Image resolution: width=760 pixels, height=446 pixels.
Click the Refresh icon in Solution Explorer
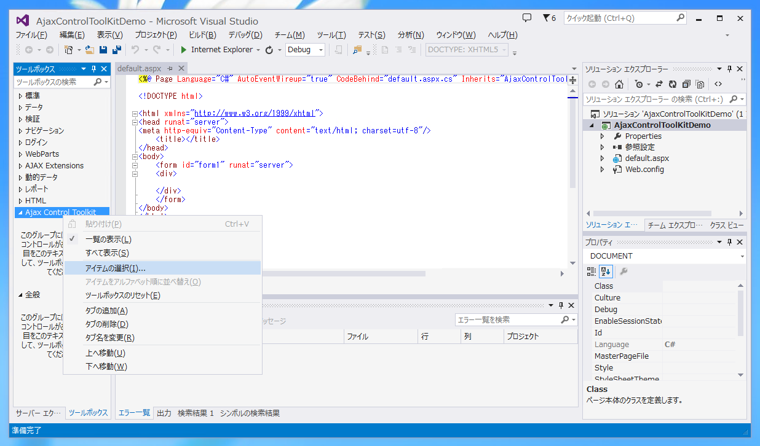coord(672,84)
